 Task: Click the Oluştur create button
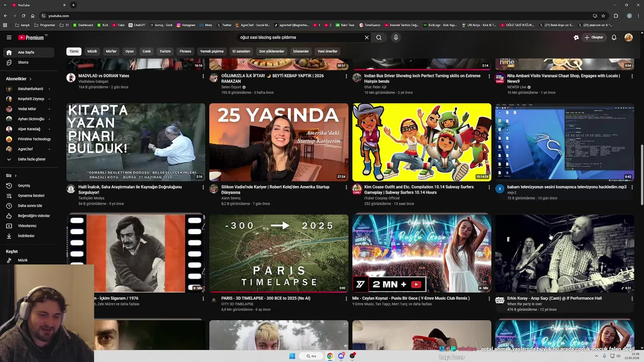tap(594, 37)
